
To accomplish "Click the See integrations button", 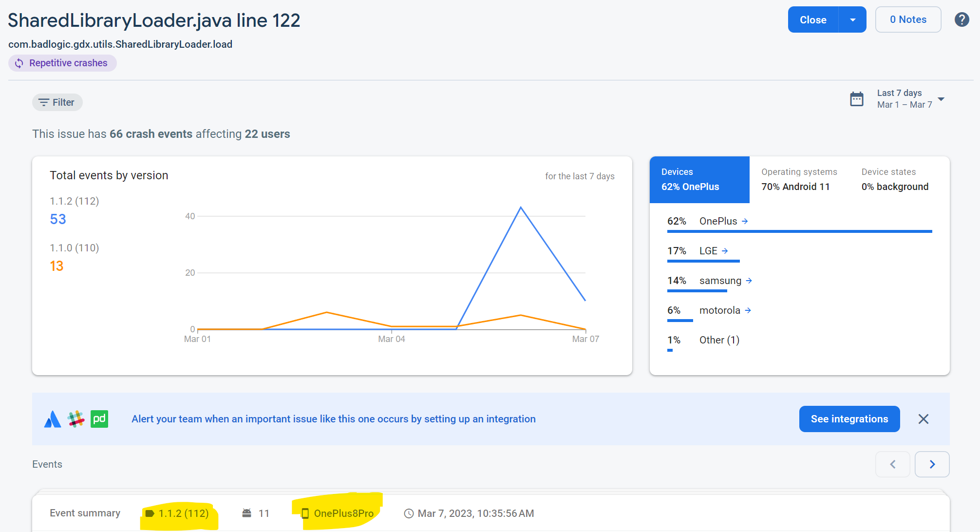I will pyautogui.click(x=849, y=419).
